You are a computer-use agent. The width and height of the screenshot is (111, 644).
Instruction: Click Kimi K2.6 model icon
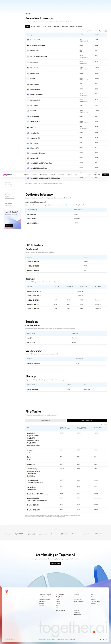[x=28, y=127]
